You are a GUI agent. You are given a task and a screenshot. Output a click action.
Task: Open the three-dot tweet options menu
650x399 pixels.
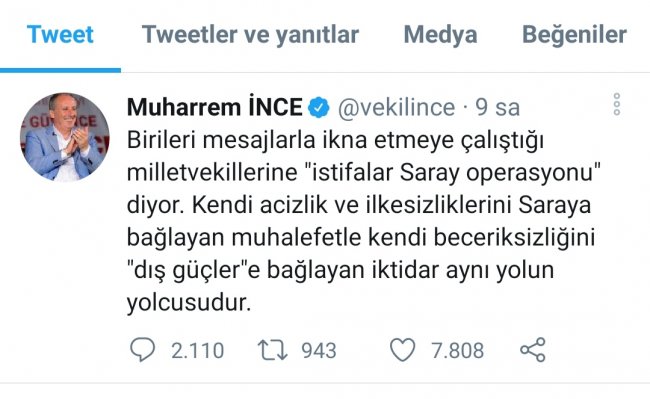(x=616, y=104)
